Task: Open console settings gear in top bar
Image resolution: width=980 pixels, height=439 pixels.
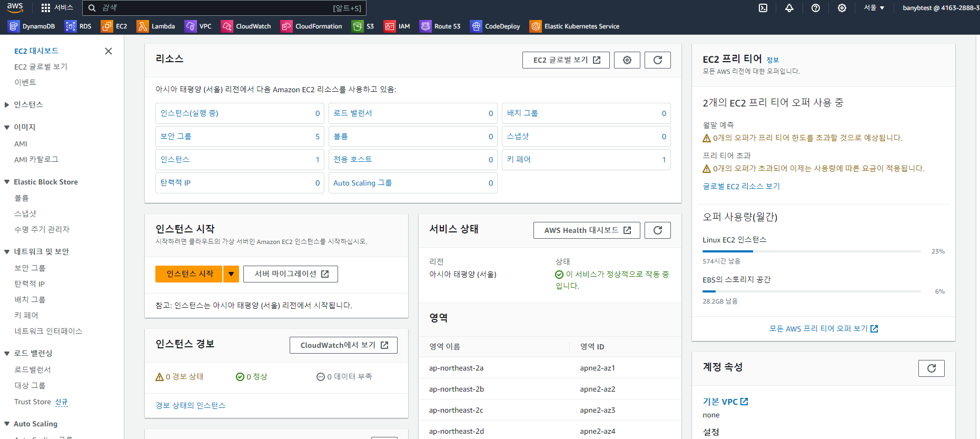Action: click(x=842, y=8)
